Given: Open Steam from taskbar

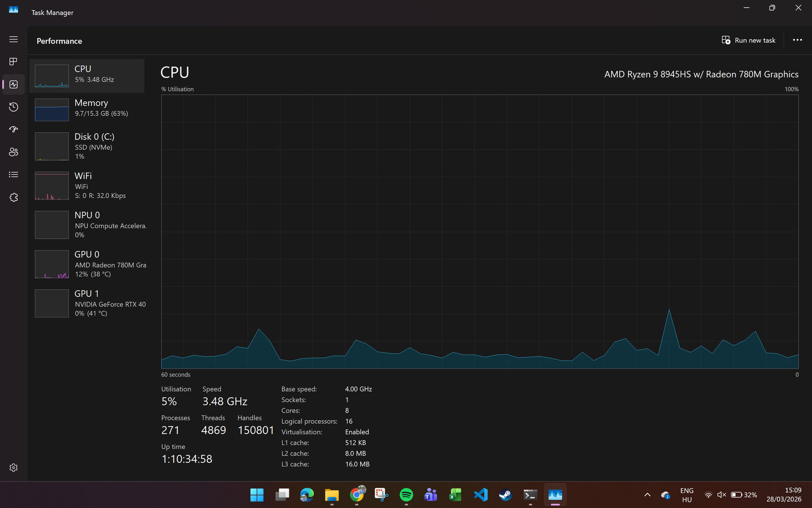Looking at the screenshot, I should tap(505, 495).
